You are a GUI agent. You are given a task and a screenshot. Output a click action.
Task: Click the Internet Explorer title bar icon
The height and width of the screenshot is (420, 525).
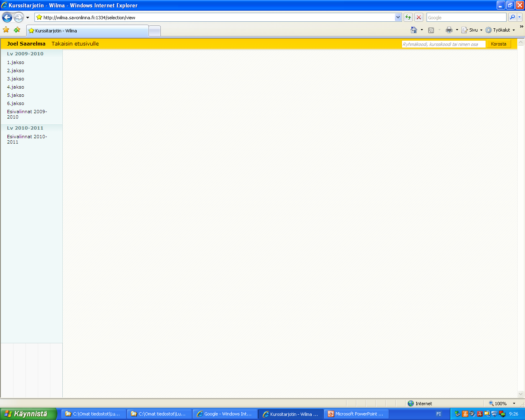tap(4, 5)
